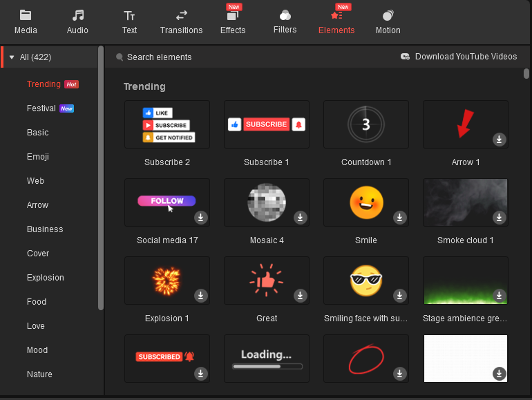Download the Great element

click(x=301, y=296)
